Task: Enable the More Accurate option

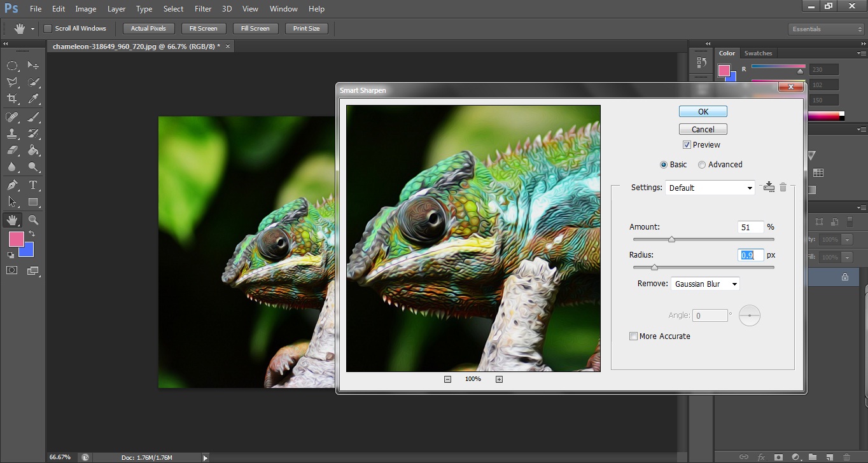Action: click(x=633, y=336)
